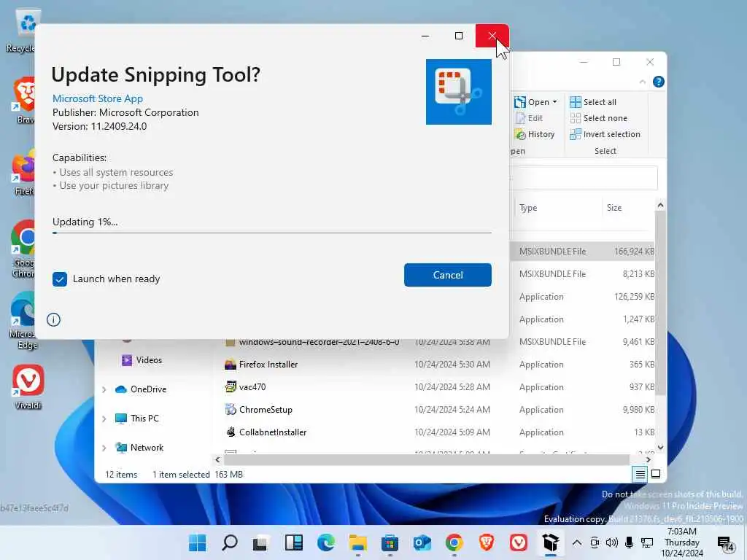Open Vivaldi desktop shortcut

coord(28,386)
